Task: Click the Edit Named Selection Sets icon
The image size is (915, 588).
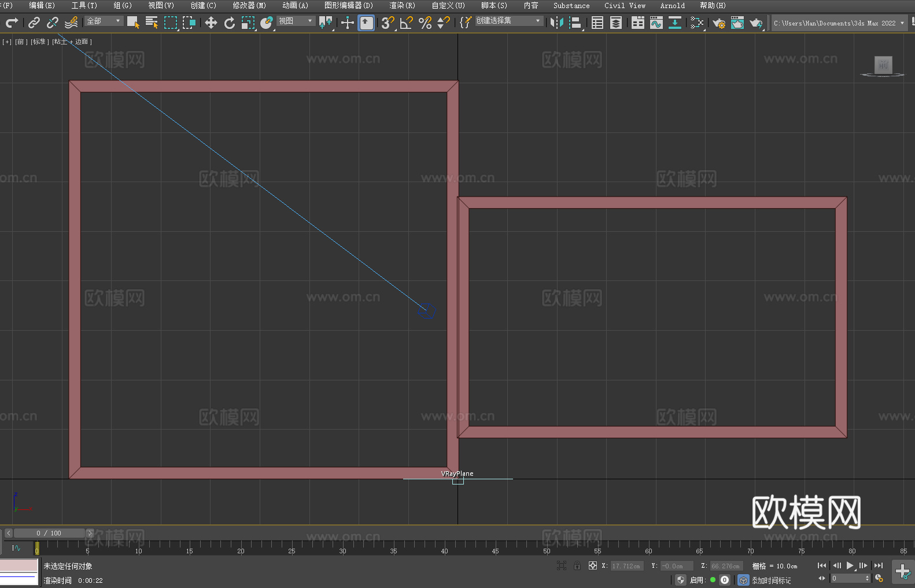Action: (465, 23)
